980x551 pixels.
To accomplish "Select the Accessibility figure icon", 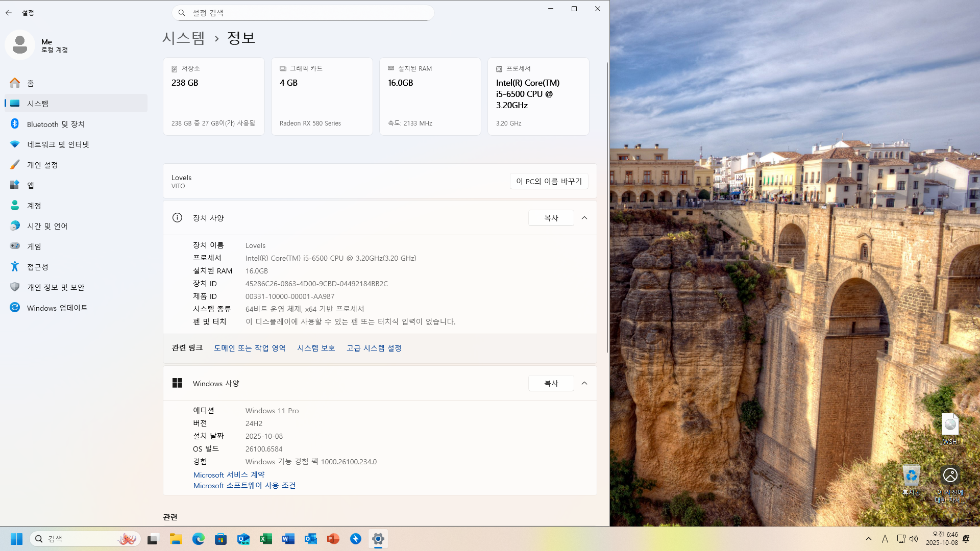I will pyautogui.click(x=15, y=267).
